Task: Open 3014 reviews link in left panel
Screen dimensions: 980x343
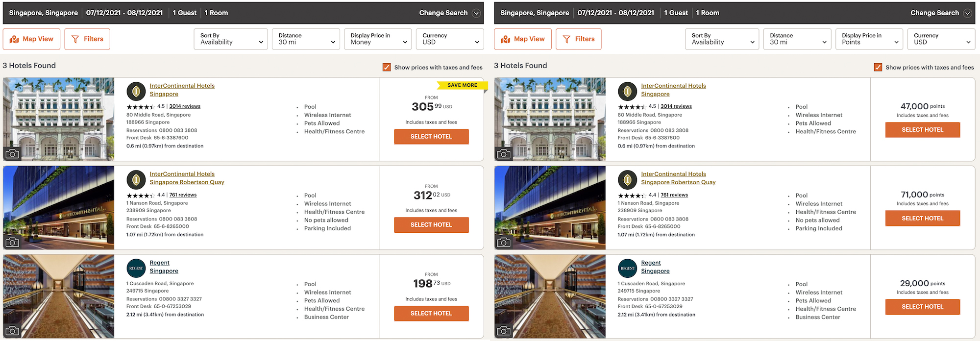Action: (x=185, y=106)
